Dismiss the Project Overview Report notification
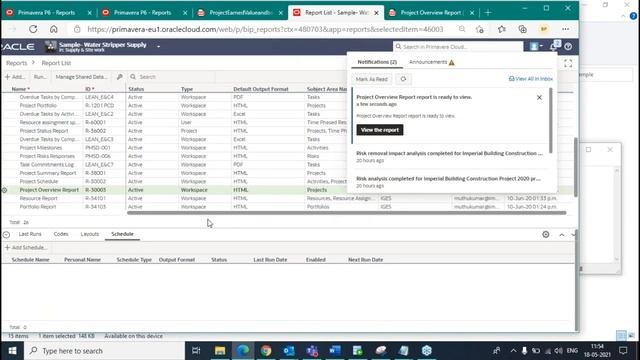Screen dimensions: 640x360 tap(539, 98)
